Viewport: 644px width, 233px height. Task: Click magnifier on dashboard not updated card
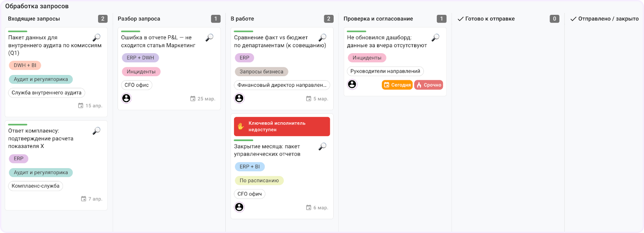[436, 37]
